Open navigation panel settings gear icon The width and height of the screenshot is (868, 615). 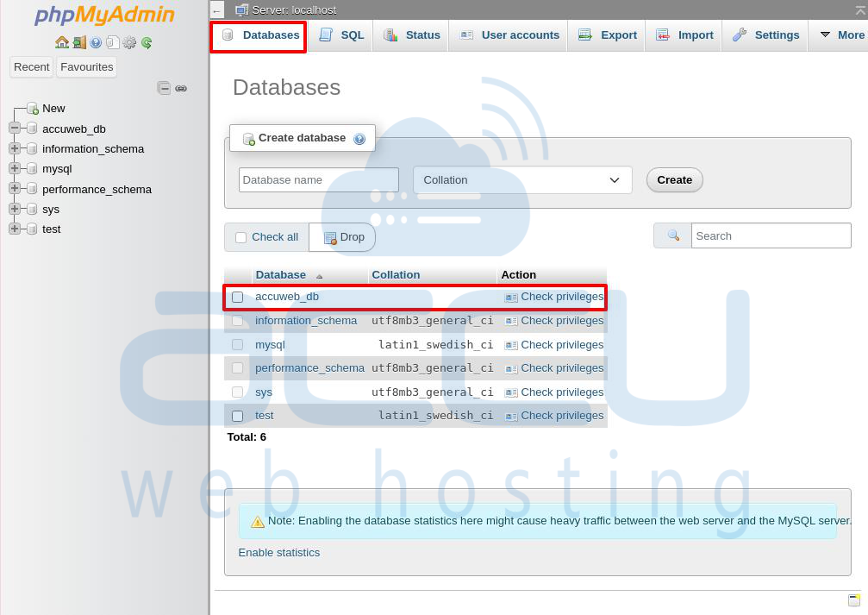click(129, 42)
